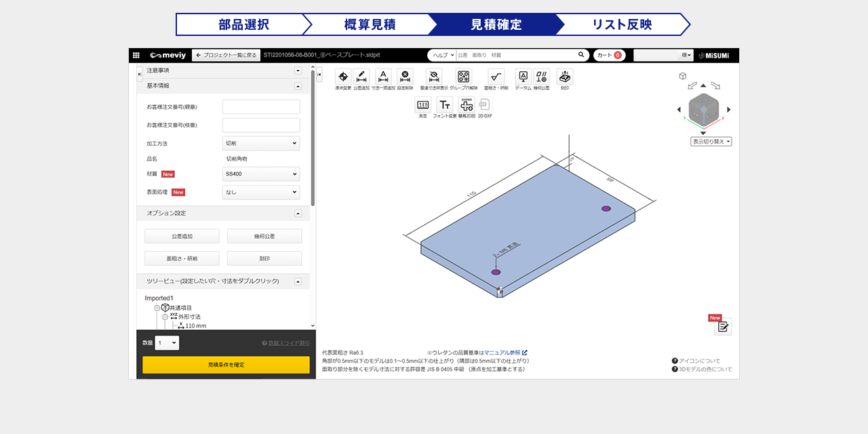Click the フォント変更 font change icon

coord(445,104)
